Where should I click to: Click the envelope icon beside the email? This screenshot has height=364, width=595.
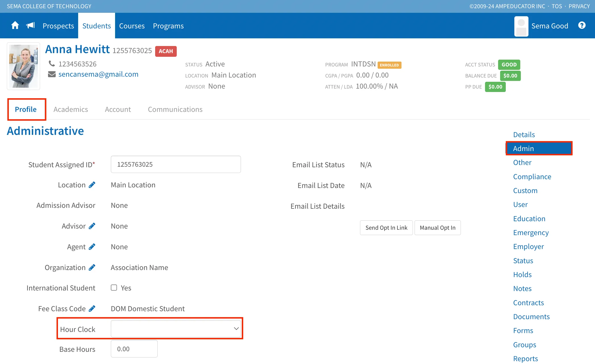pyautogui.click(x=52, y=74)
